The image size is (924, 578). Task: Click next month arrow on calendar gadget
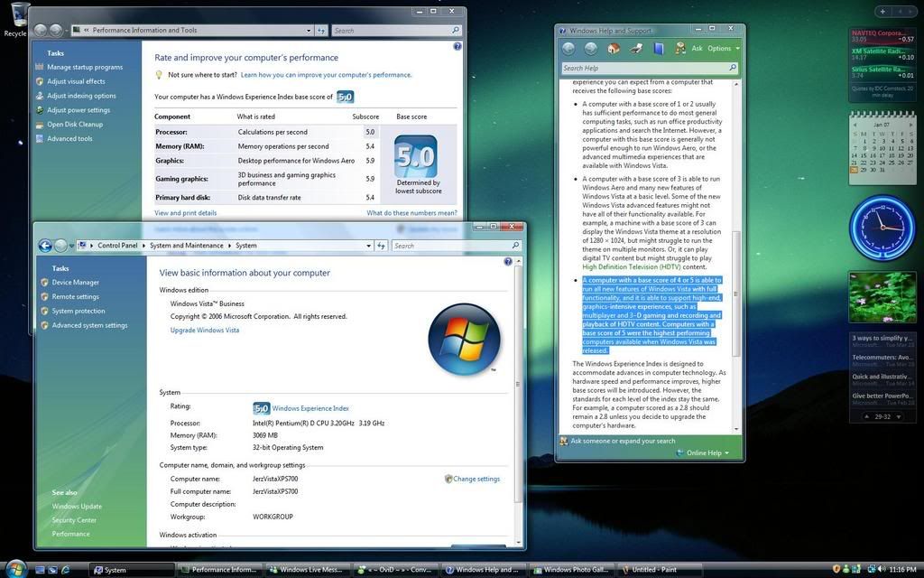[x=911, y=125]
